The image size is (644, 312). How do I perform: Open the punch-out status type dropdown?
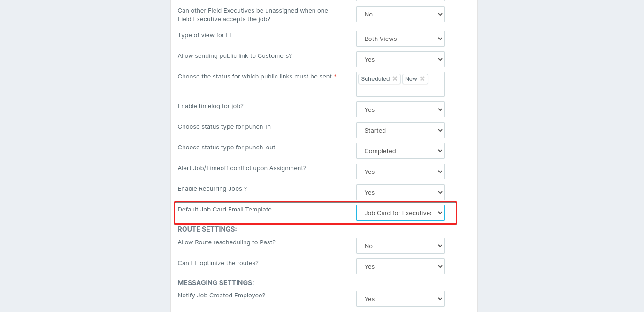click(400, 151)
